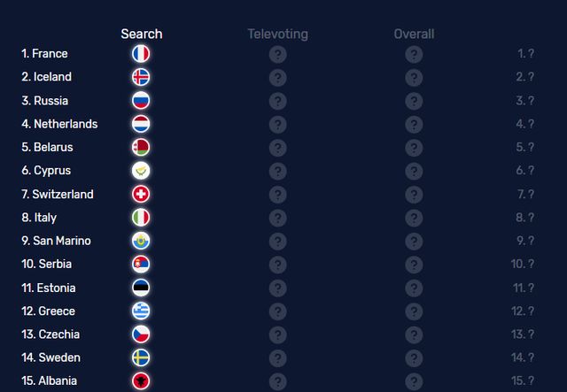567x392 pixels.
Task: Click the unknown rank 1 placeholder
Action: coord(525,54)
